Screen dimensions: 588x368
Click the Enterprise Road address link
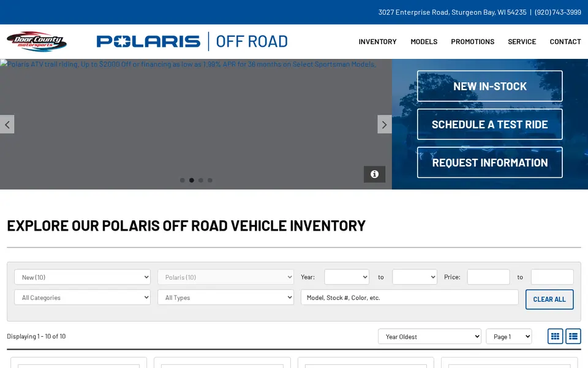452,12
